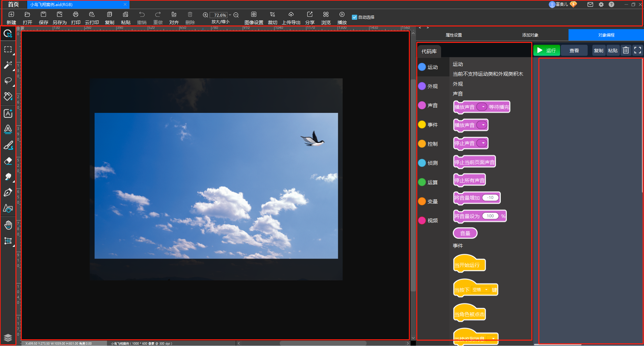Open the zoom percentage dropdown

230,15
